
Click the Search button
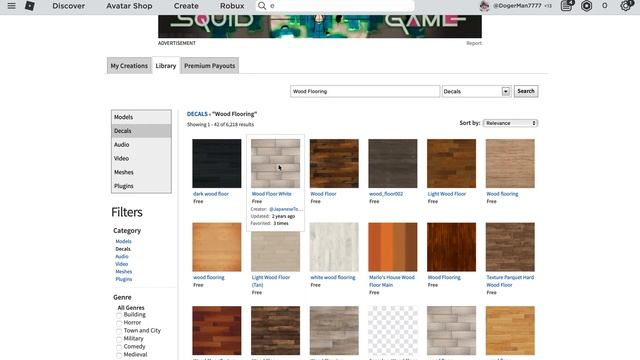(526, 91)
